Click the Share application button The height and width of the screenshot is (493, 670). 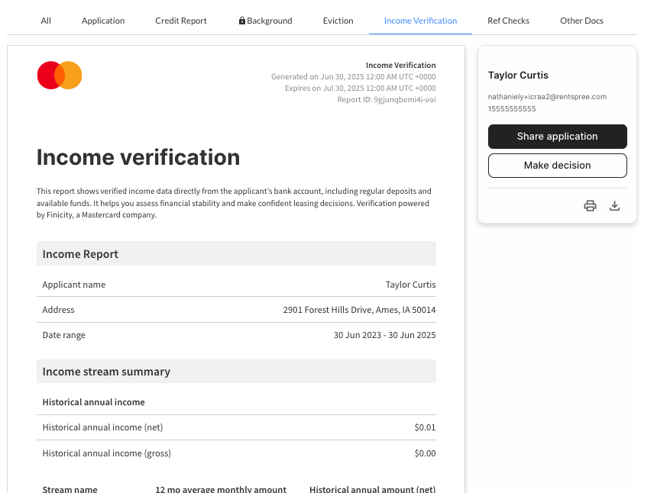click(x=557, y=136)
